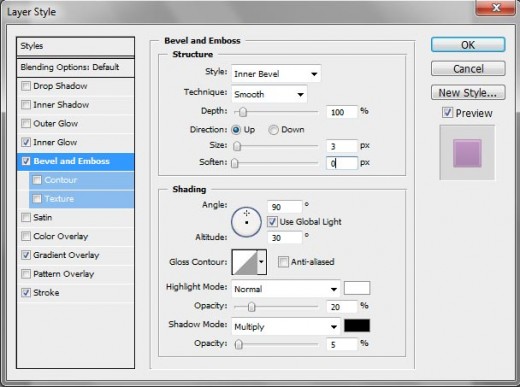
Task: Uncheck the Stroke checkbox
Action: coord(26,293)
